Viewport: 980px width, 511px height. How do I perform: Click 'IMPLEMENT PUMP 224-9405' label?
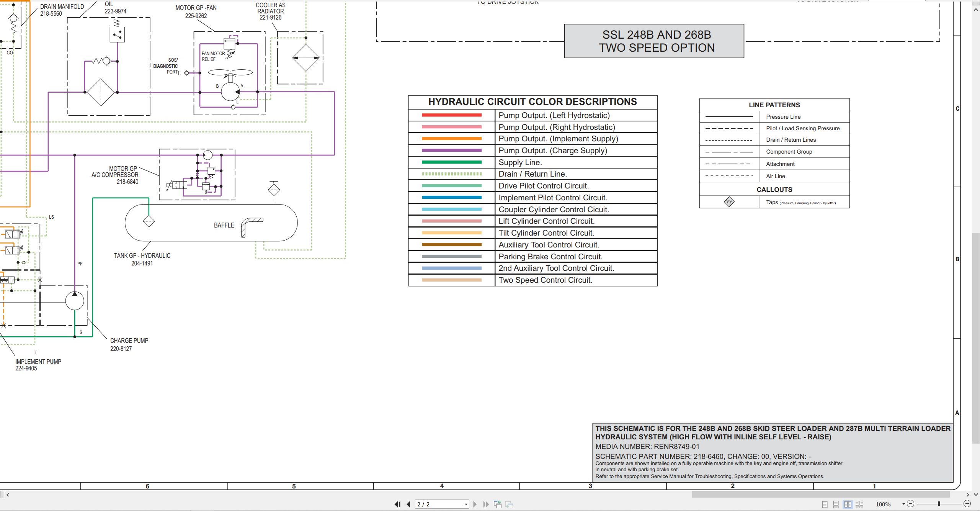pyautogui.click(x=38, y=365)
